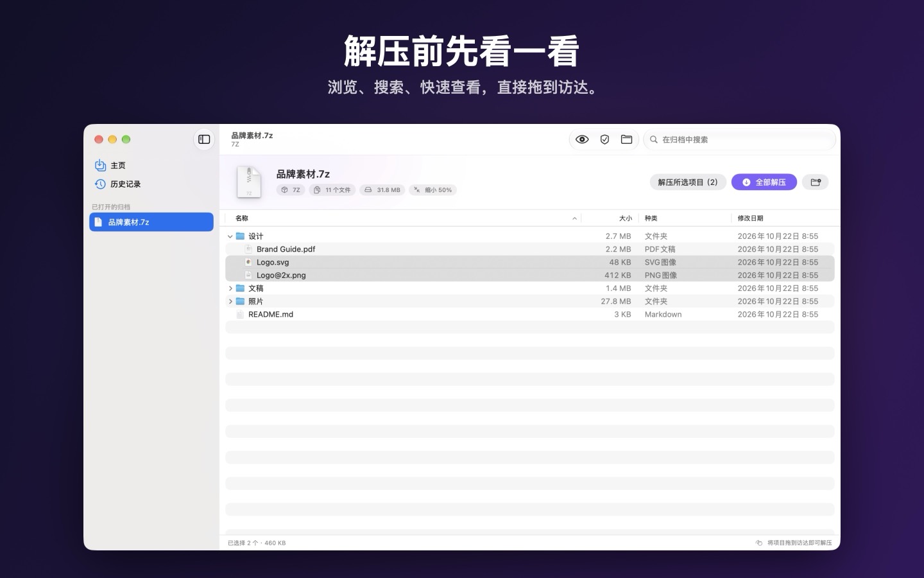This screenshot has width=924, height=578.
Task: Click the Logo.svg file icon
Action: (x=249, y=262)
